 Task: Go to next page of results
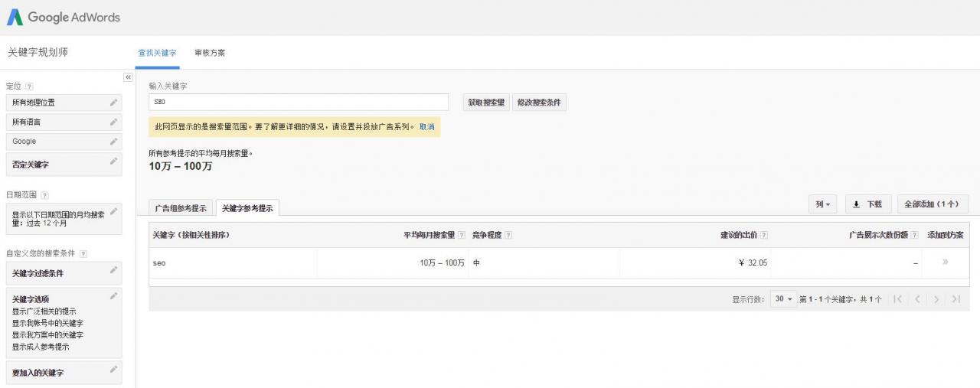pyautogui.click(x=936, y=299)
